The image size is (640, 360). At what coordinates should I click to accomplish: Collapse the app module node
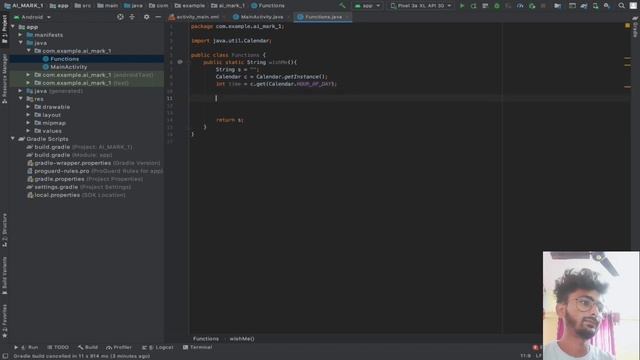[13, 27]
